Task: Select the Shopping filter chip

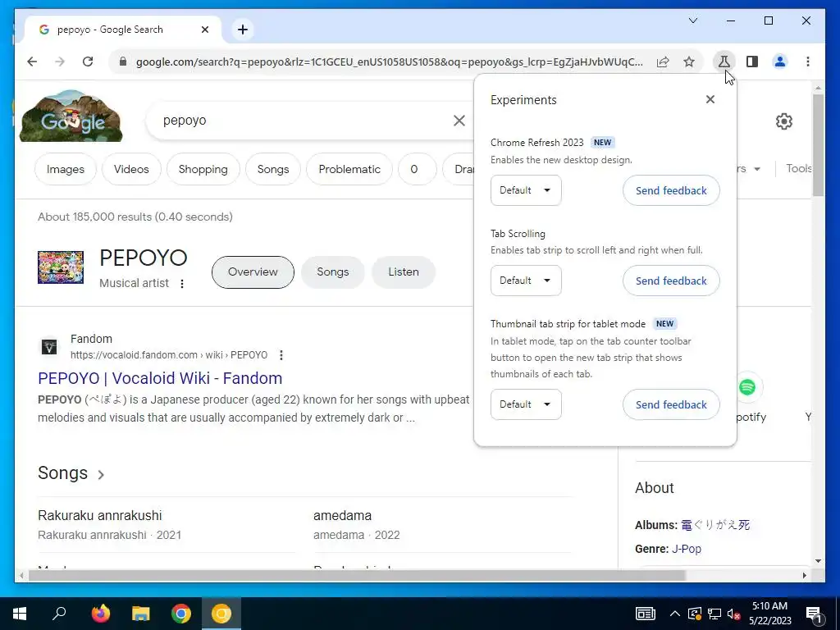Action: (203, 169)
